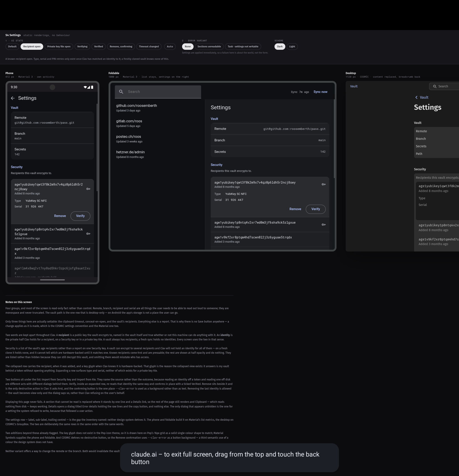Click foldable type value YubiKey 5C NFC

[x=236, y=194]
